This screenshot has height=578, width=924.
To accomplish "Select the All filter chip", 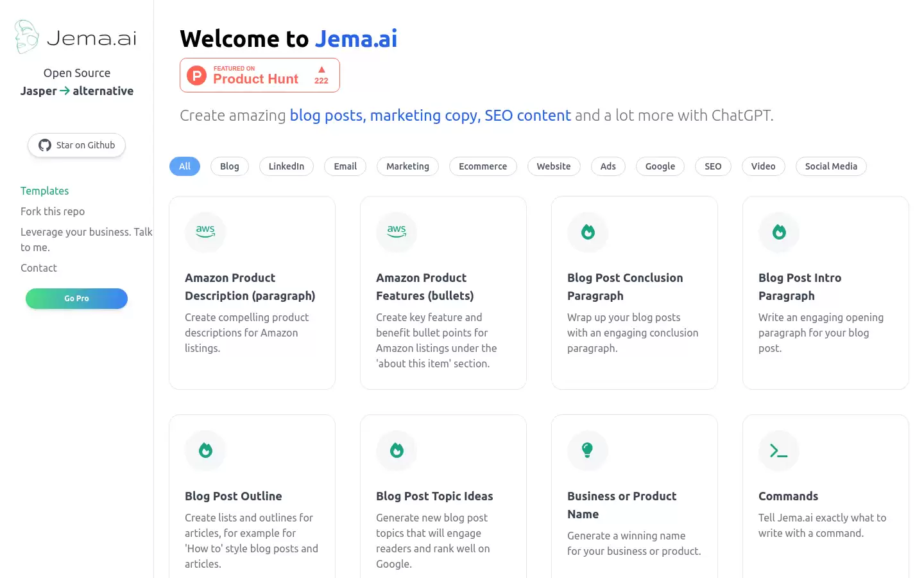I will [x=185, y=166].
